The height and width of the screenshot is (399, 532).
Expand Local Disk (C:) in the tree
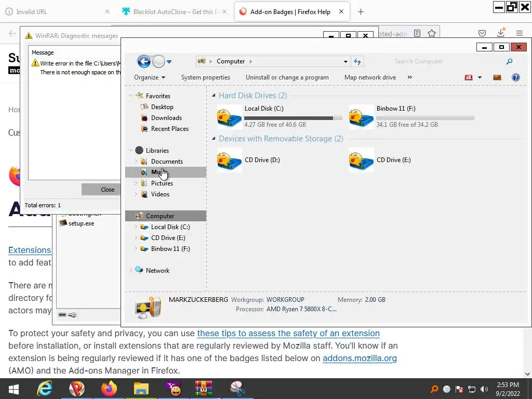[136, 227]
